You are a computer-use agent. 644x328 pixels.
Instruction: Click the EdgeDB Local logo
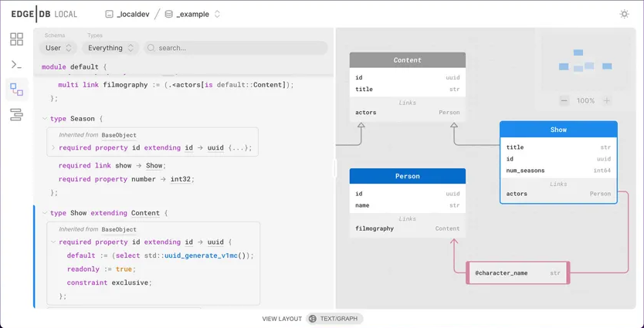(44, 14)
